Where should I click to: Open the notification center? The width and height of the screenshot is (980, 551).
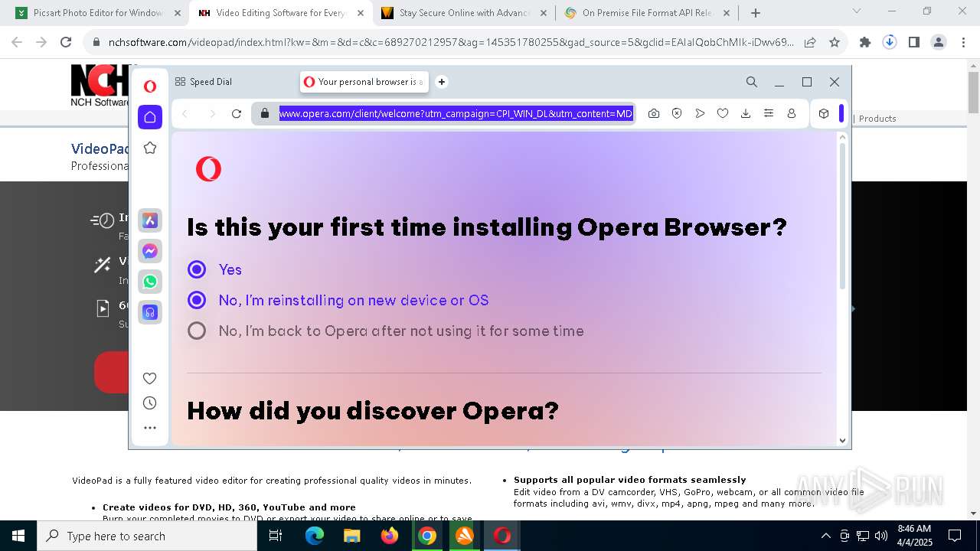955,536
